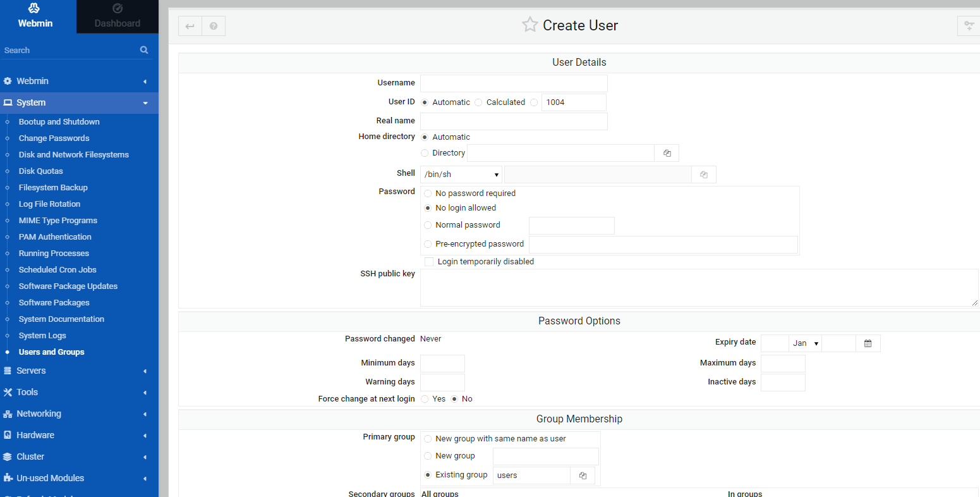Image resolution: width=980 pixels, height=497 pixels.
Task: Choose No password required option
Action: (x=428, y=193)
